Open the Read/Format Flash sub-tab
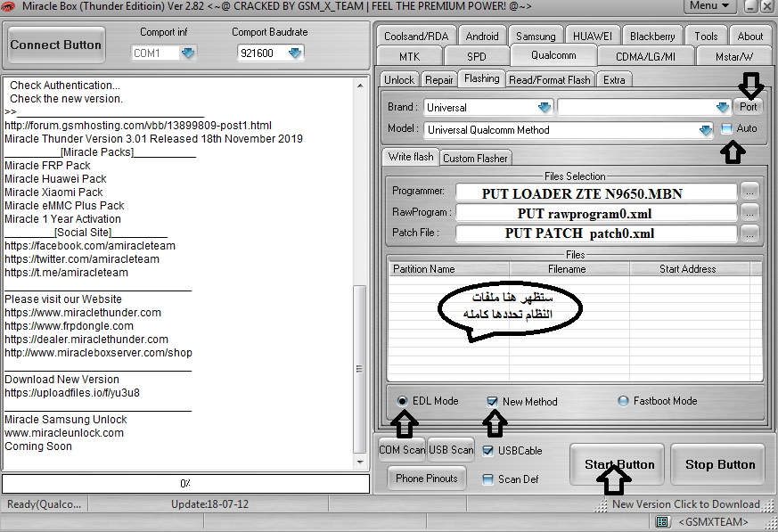The image size is (778, 532). coord(550,80)
